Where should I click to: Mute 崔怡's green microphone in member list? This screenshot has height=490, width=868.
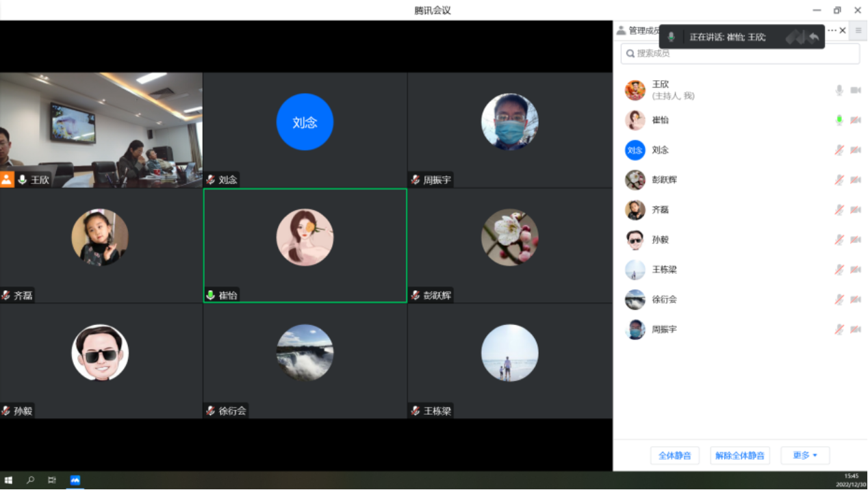pos(839,120)
